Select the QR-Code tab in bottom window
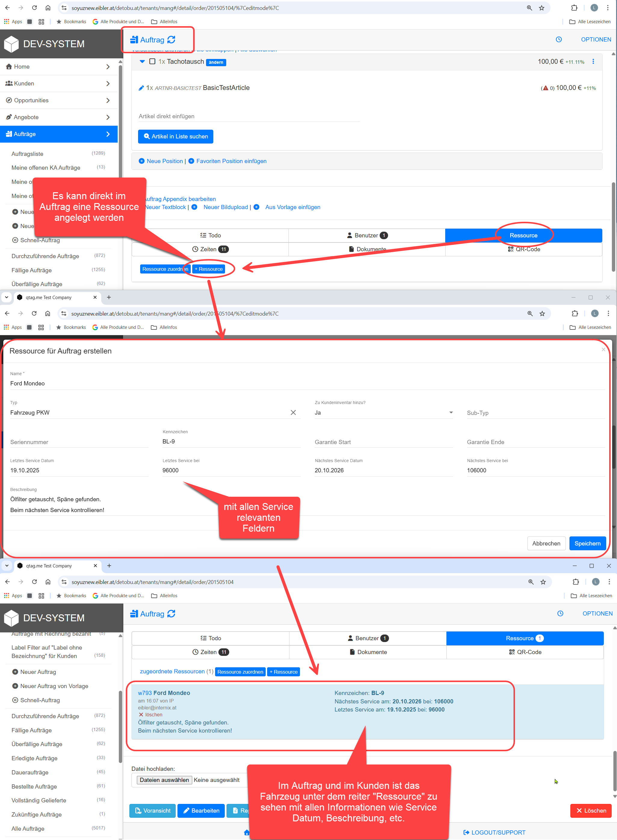The height and width of the screenshot is (840, 617). pyautogui.click(x=525, y=652)
